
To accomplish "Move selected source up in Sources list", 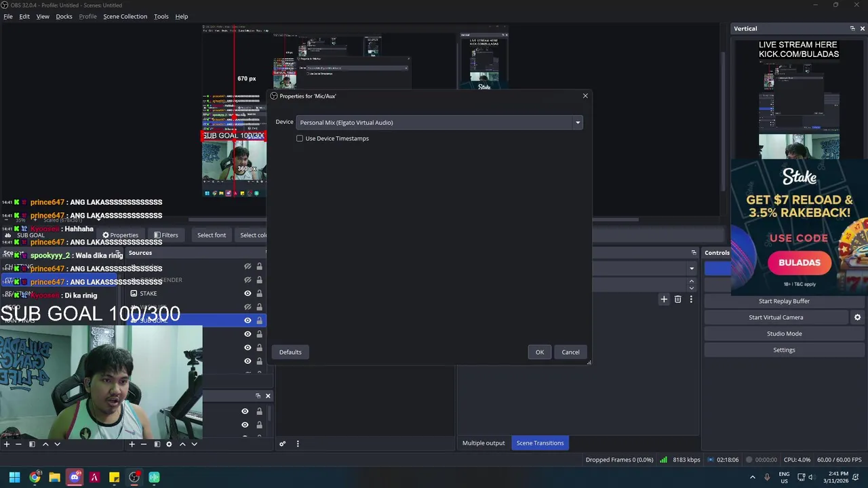I will tap(182, 444).
